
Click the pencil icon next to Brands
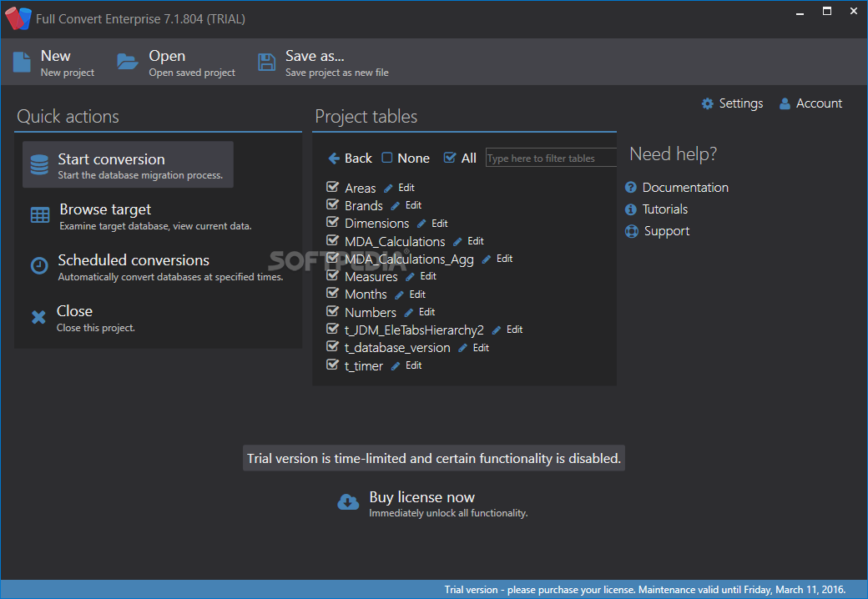point(396,206)
